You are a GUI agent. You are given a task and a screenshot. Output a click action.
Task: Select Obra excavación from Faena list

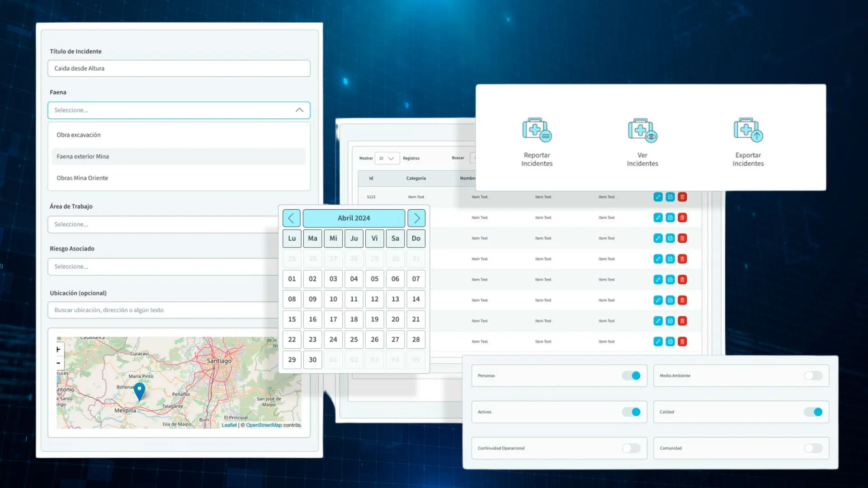click(179, 135)
